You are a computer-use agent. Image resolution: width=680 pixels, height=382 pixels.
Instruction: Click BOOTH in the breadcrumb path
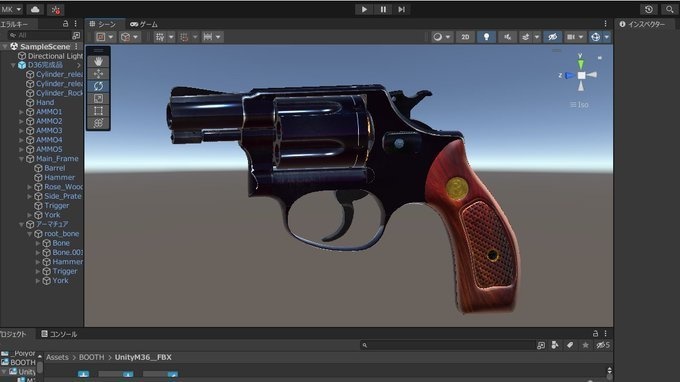[92, 357]
